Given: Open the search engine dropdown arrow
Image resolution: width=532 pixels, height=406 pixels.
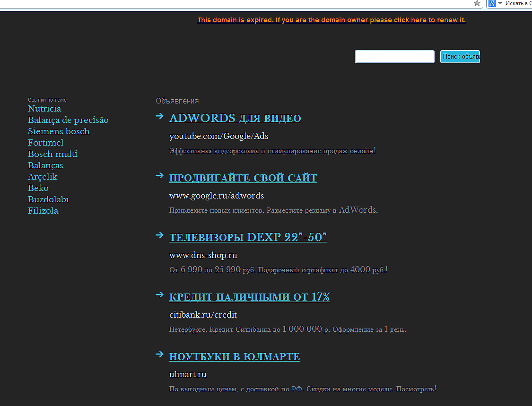Looking at the screenshot, I should [499, 3].
